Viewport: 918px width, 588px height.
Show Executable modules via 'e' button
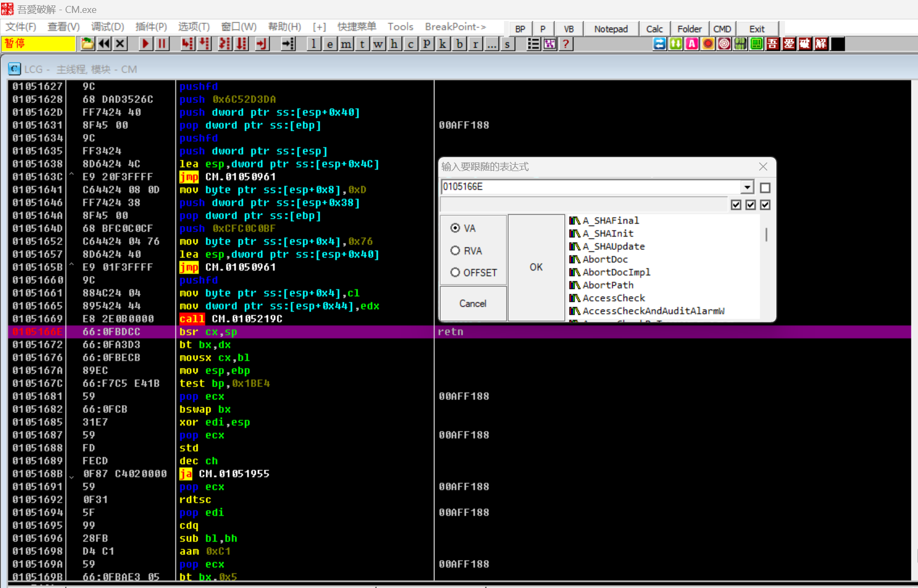[330, 44]
